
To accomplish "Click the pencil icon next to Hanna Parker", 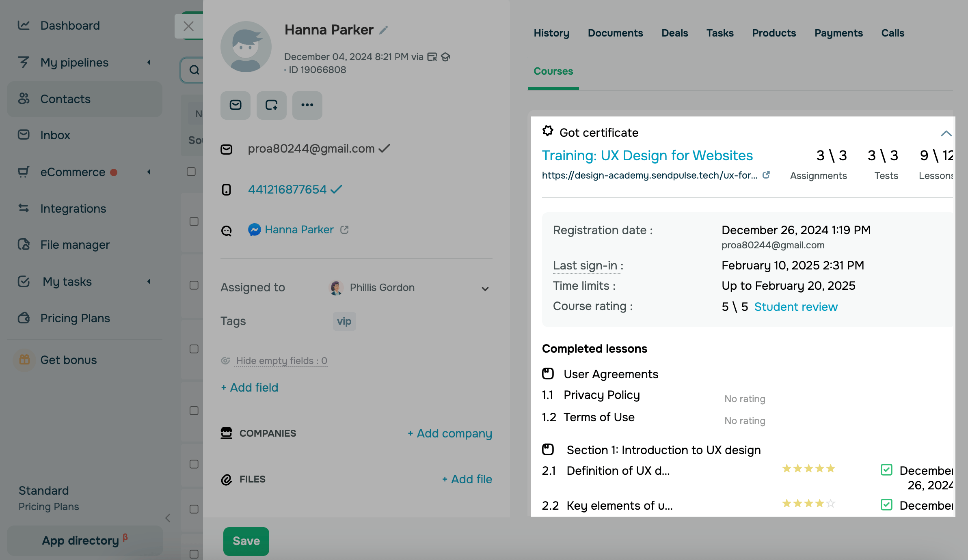I will point(383,30).
